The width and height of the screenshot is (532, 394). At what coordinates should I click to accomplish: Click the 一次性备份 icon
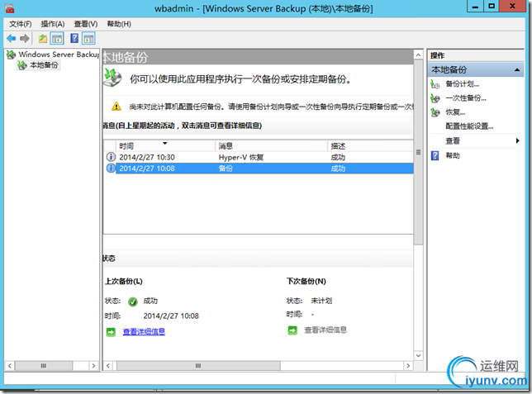point(435,98)
